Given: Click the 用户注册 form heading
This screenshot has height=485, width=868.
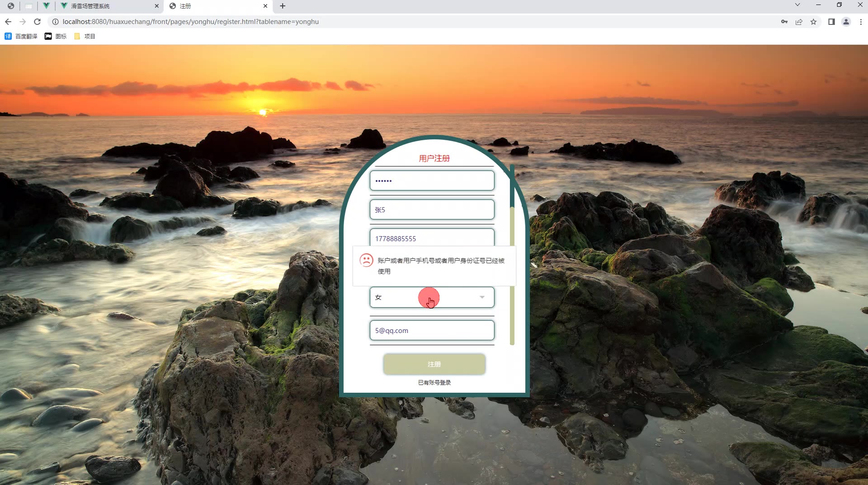Looking at the screenshot, I should [434, 158].
